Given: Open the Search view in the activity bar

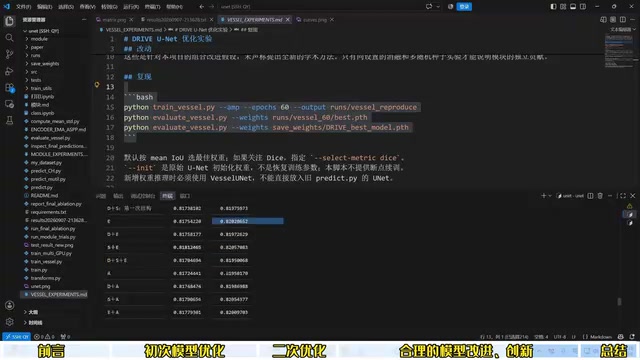Looking at the screenshot, I should (x=9, y=38).
